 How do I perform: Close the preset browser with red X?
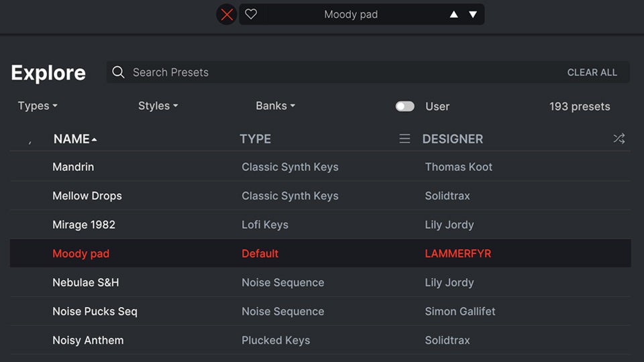coord(227,15)
